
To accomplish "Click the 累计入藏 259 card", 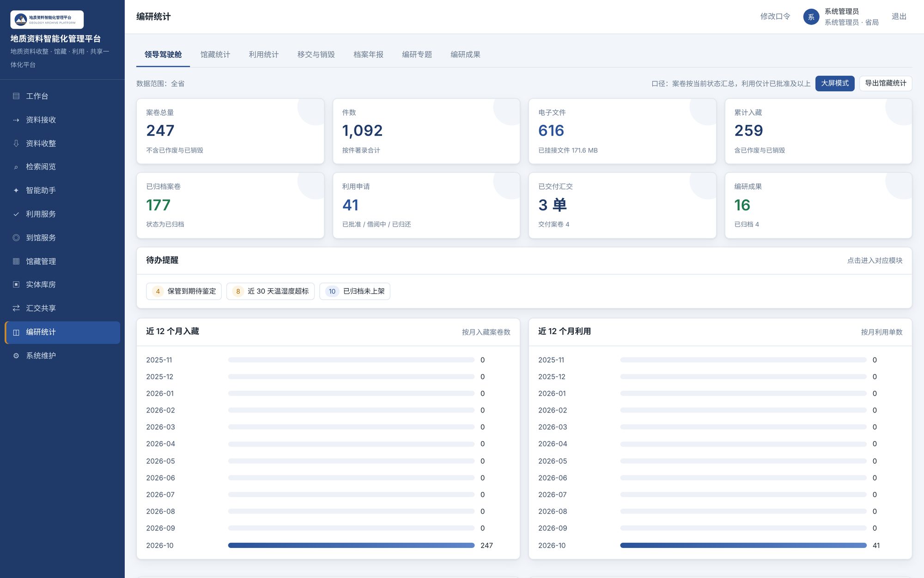I will [x=818, y=131].
